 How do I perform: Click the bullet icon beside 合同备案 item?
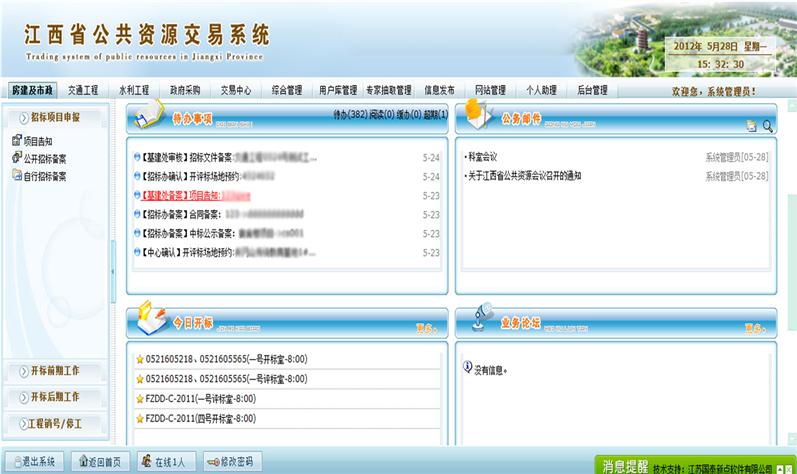[x=137, y=214]
